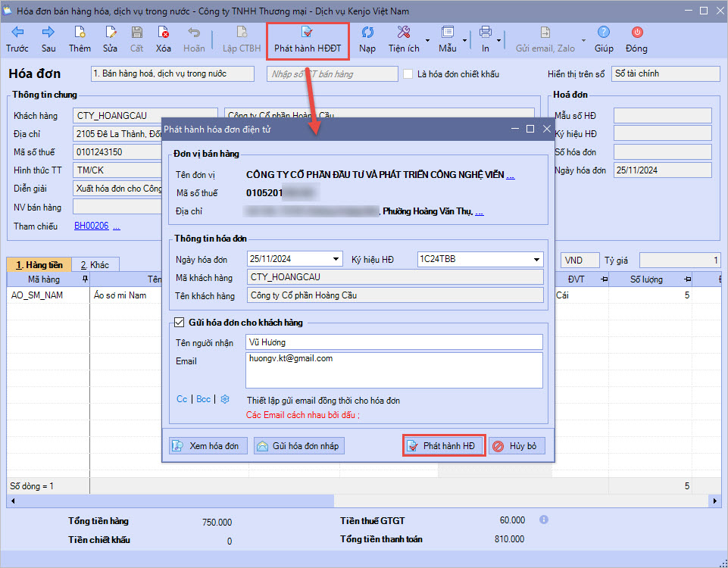Uncheck Gửi hóa đơn cho khách hàng

tap(180, 322)
